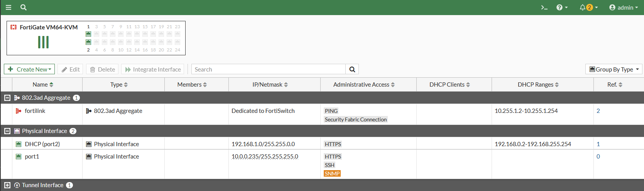Click the PING access tag on fortilink
The height and width of the screenshot is (191, 644).
[x=331, y=111]
